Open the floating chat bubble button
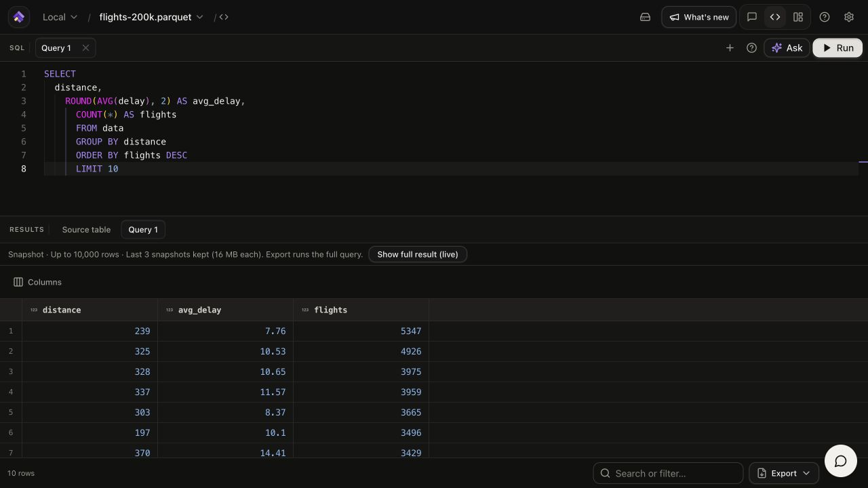The height and width of the screenshot is (488, 868). click(840, 462)
